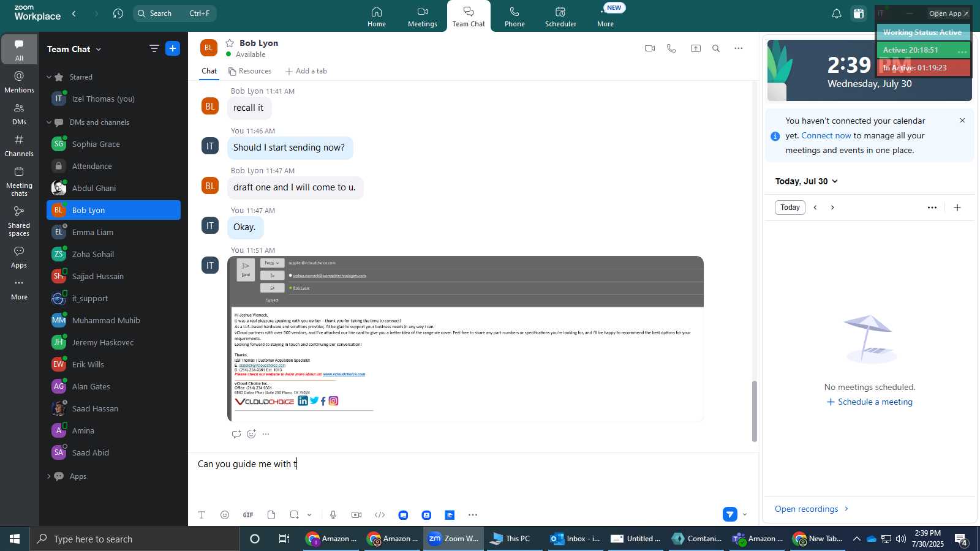Collapse the Starred section
This screenshot has height=551, width=980.
[x=49, y=77]
